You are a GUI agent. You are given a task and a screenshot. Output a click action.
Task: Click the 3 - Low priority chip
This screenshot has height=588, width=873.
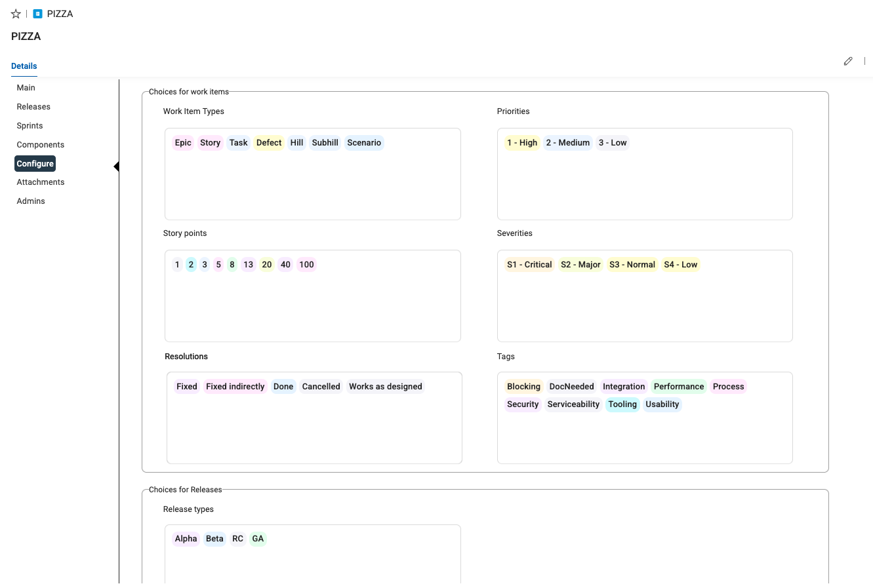click(613, 143)
